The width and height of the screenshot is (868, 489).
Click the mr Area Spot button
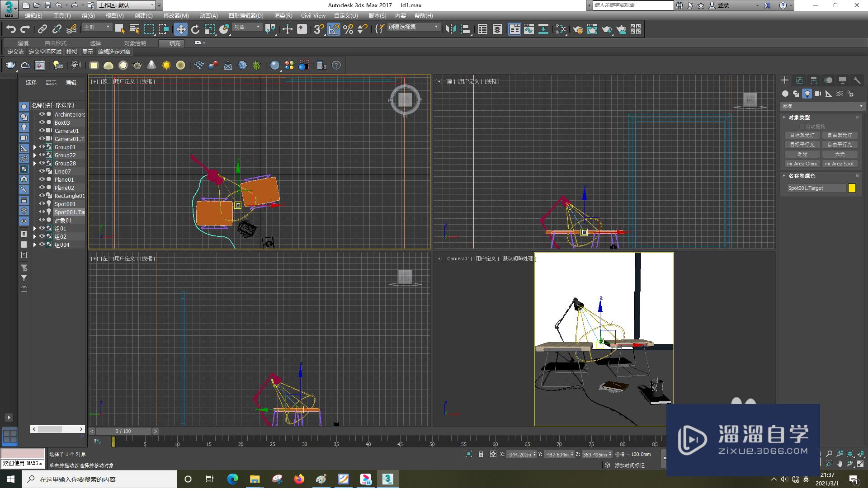(840, 164)
